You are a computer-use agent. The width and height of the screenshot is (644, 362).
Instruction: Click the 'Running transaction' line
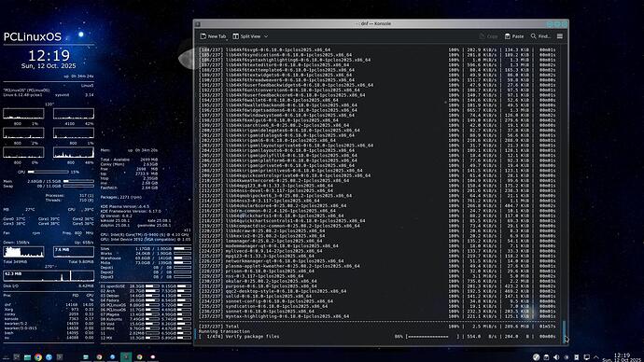tap(224, 331)
